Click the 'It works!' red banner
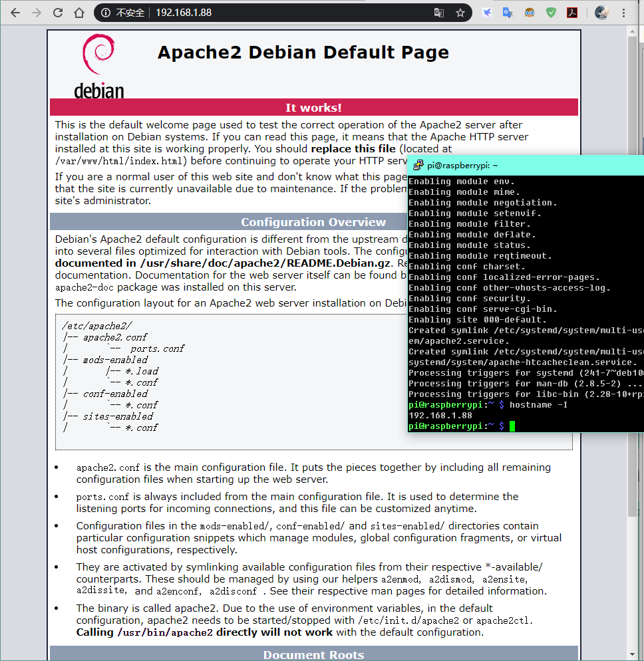644x661 pixels. pyautogui.click(x=314, y=108)
